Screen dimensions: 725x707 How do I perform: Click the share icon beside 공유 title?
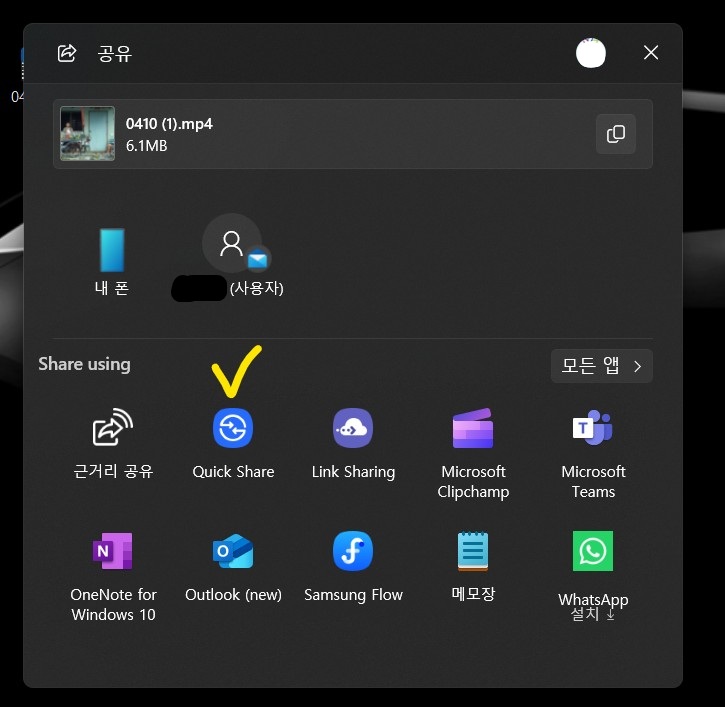click(67, 53)
